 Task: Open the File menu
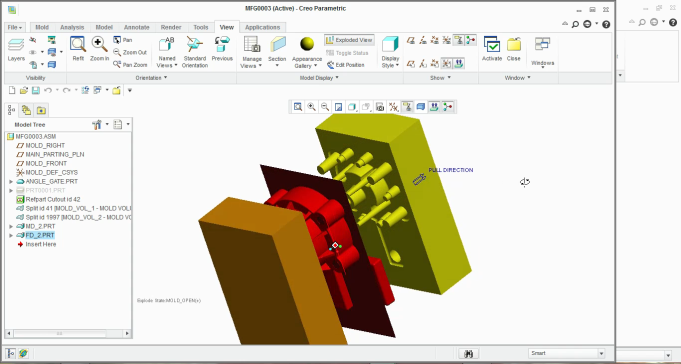pos(15,27)
